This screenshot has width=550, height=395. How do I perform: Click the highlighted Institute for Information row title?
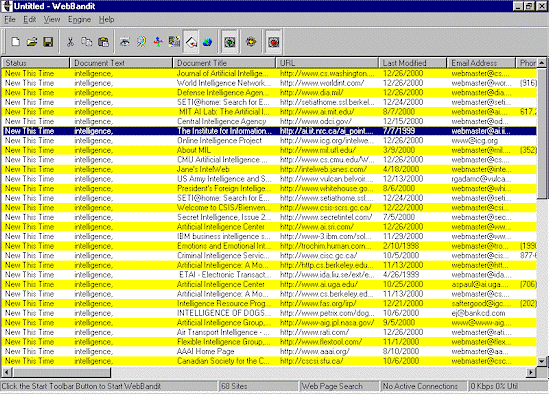pyautogui.click(x=224, y=131)
